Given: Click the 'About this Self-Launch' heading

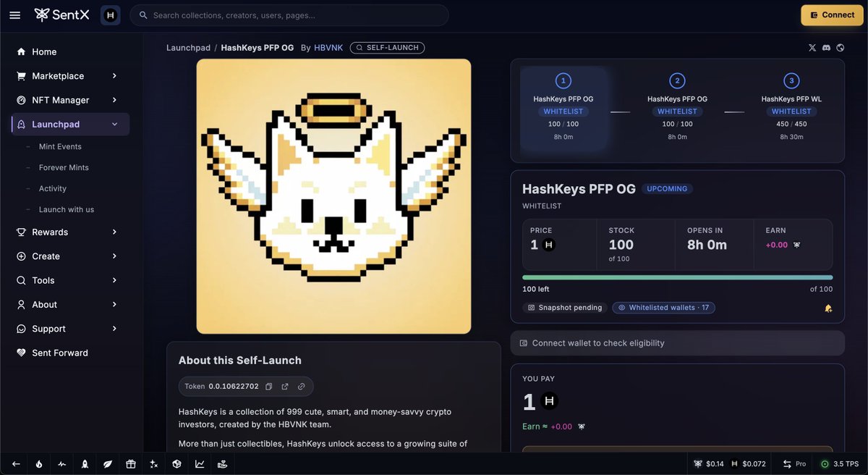Looking at the screenshot, I should [x=240, y=361].
